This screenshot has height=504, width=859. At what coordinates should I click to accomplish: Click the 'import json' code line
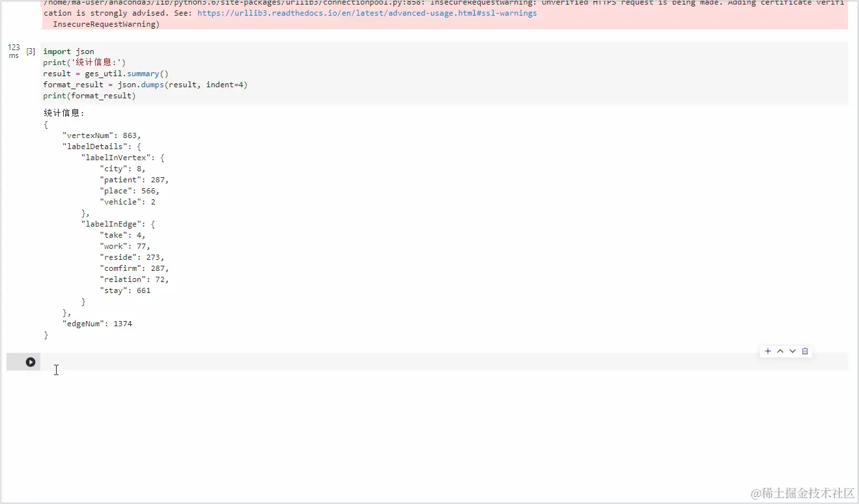click(x=69, y=51)
